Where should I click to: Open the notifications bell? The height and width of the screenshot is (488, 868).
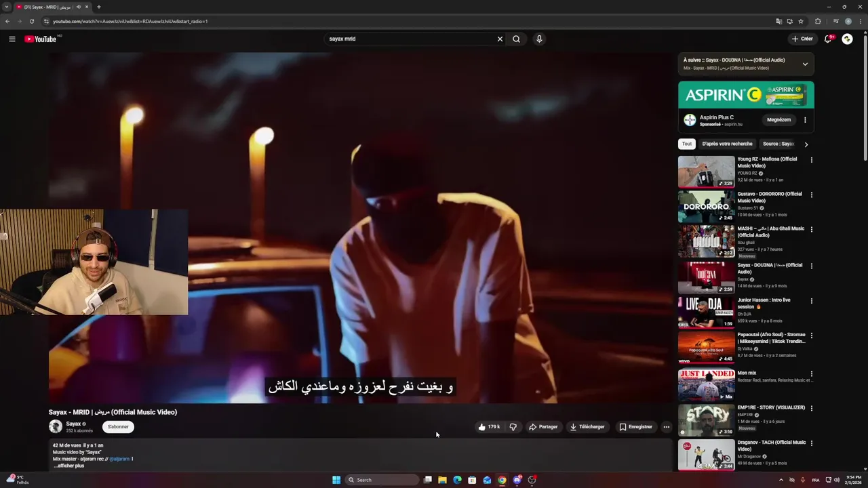828,39
